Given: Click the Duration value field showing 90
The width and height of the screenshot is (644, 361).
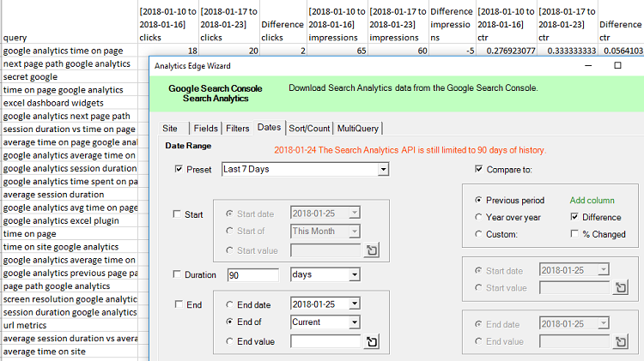Looking at the screenshot, I should 253,275.
